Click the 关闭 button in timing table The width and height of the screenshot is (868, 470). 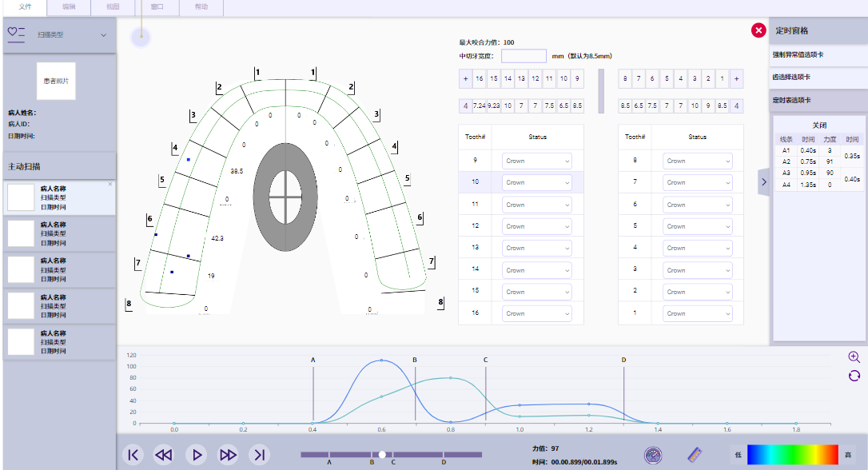[x=818, y=125]
